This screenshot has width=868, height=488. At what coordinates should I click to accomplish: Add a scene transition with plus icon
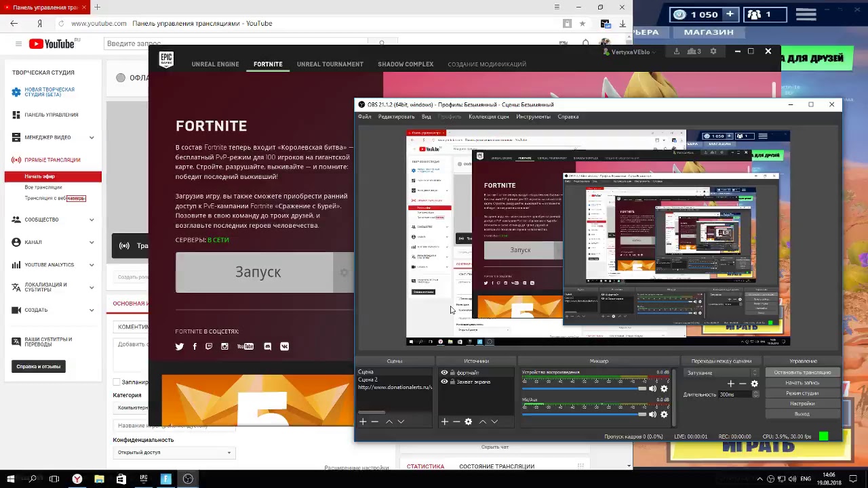pos(730,384)
